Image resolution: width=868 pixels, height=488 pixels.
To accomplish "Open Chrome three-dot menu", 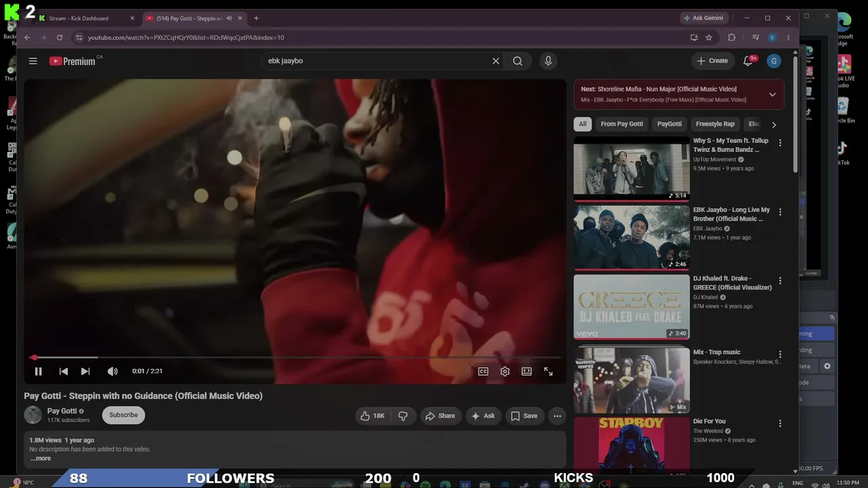I will click(x=788, y=37).
